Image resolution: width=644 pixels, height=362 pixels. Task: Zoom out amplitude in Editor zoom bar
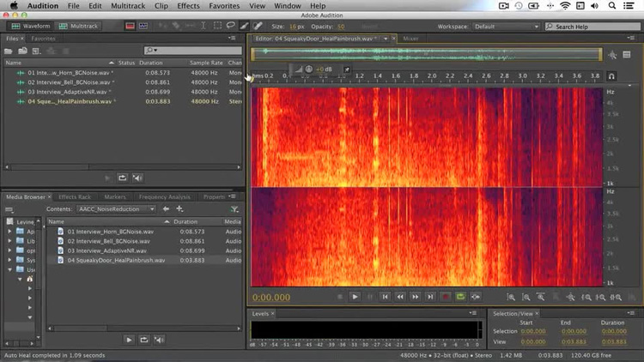[526, 297]
